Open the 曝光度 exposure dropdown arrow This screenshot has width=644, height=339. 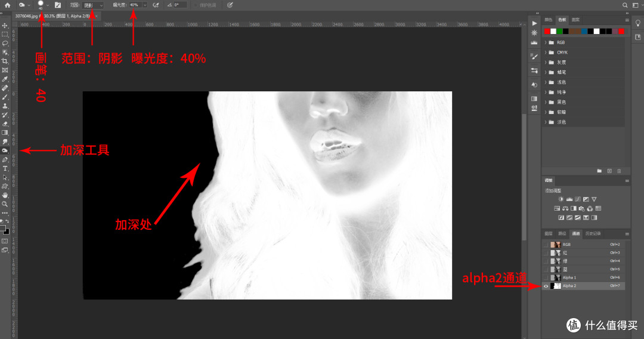[145, 5]
